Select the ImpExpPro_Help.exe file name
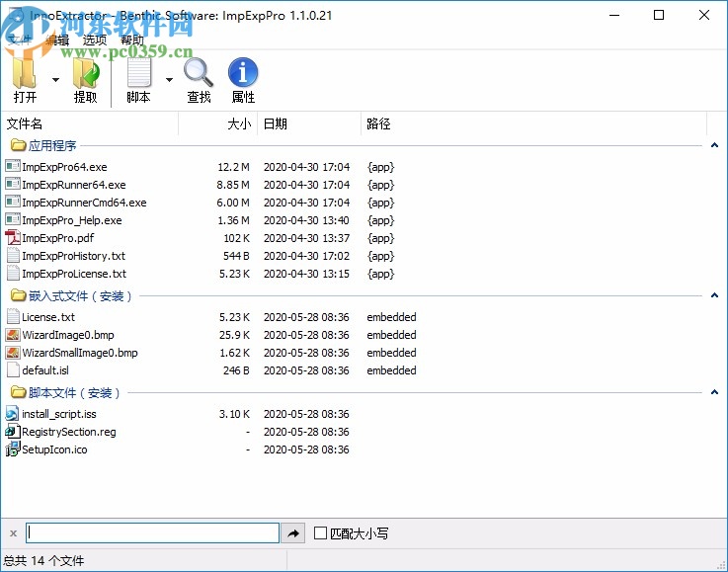The height and width of the screenshot is (572, 728). click(72, 220)
